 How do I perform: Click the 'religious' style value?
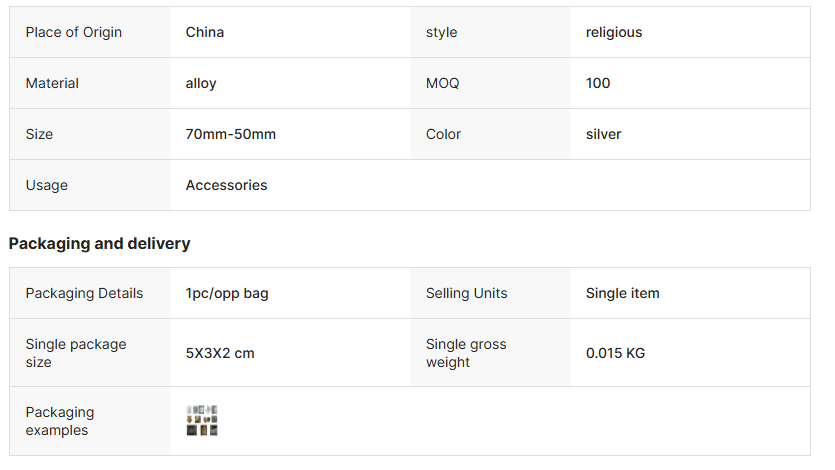[614, 32]
